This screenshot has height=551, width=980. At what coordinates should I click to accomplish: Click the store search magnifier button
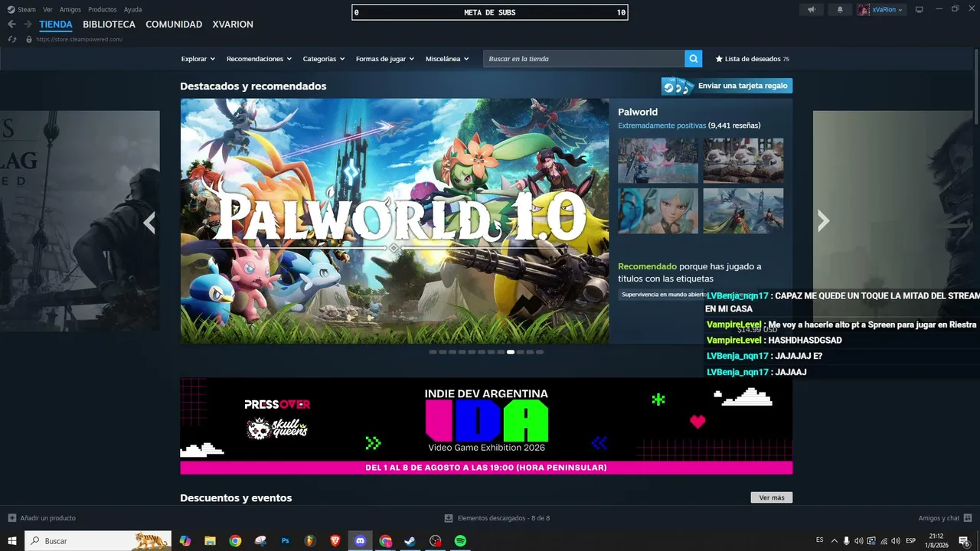coord(693,59)
